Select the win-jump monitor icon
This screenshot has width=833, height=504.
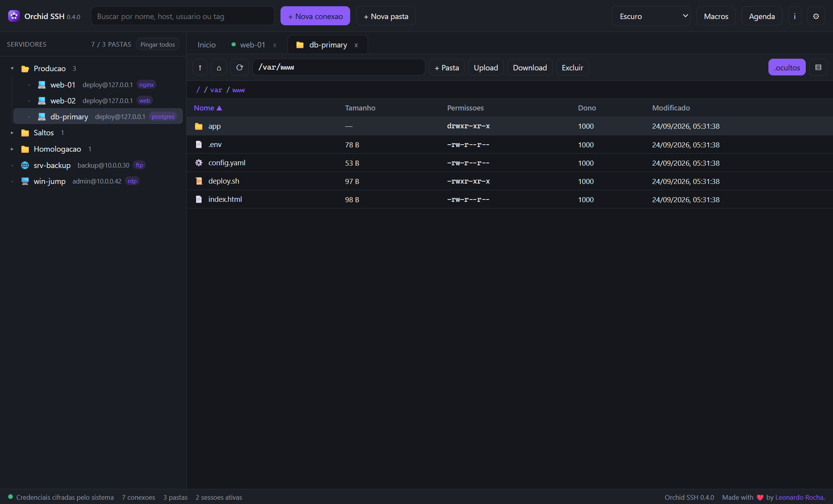click(x=25, y=181)
